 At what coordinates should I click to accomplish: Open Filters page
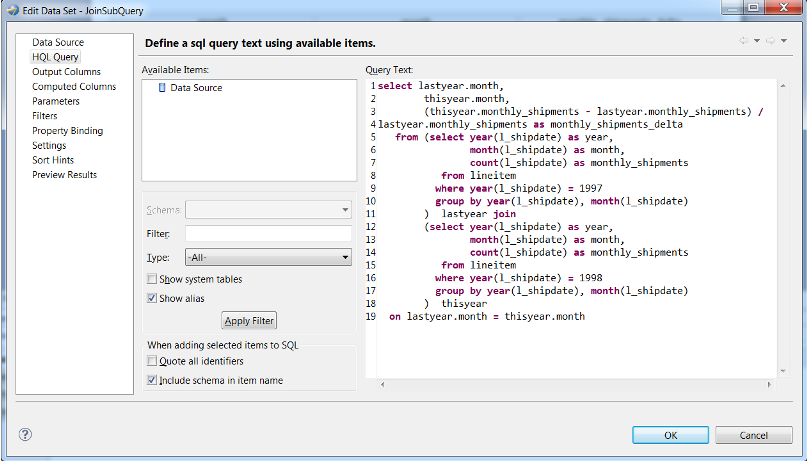[x=45, y=116]
